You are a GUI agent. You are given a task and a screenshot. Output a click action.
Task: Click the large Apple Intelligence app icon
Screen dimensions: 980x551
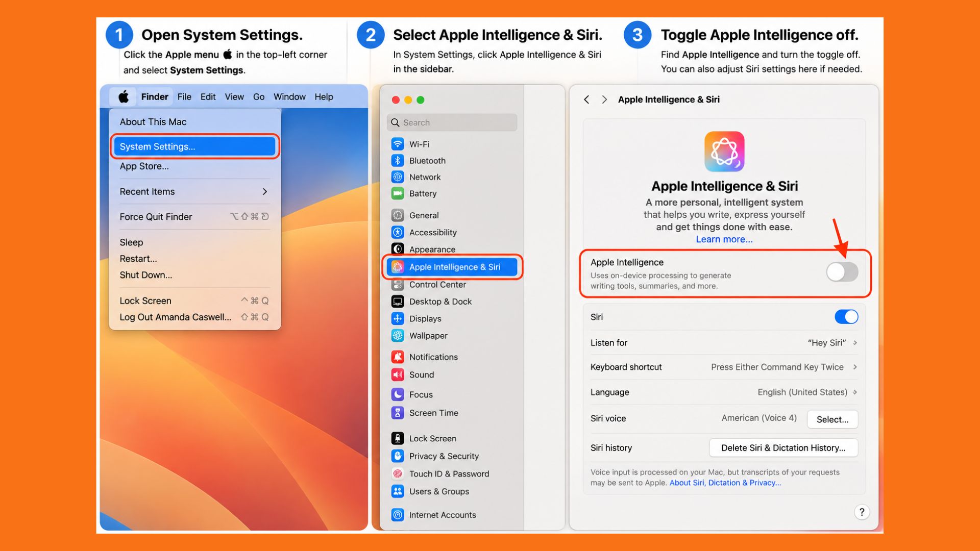(724, 152)
